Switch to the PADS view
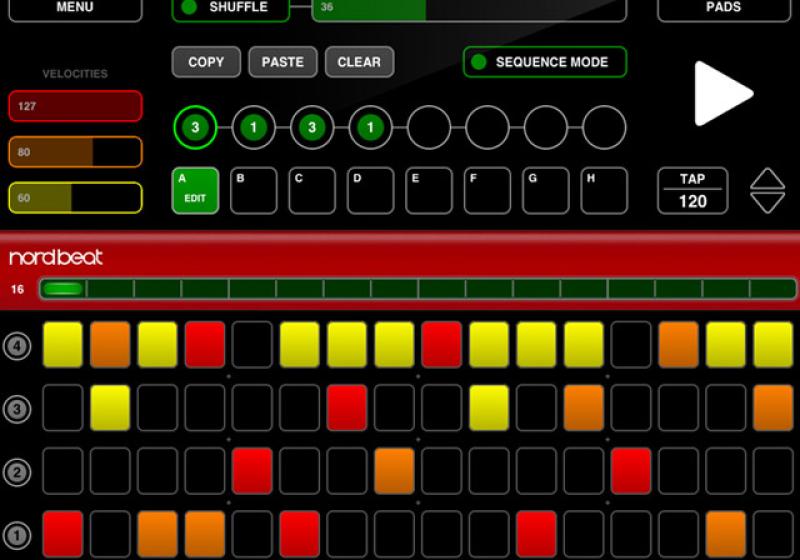Screen dimensions: 800x560 [x=723, y=8]
